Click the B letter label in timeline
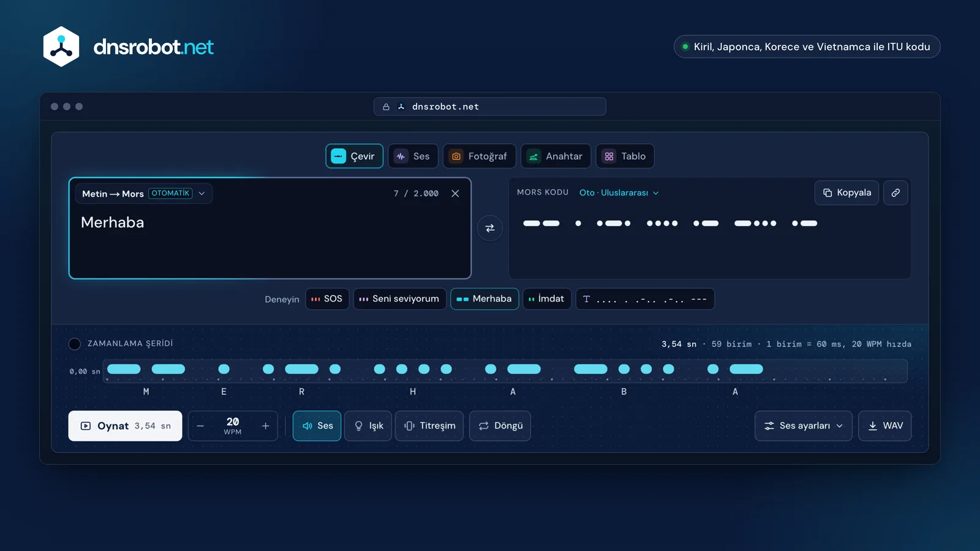This screenshot has height=551, width=980. coord(624,392)
